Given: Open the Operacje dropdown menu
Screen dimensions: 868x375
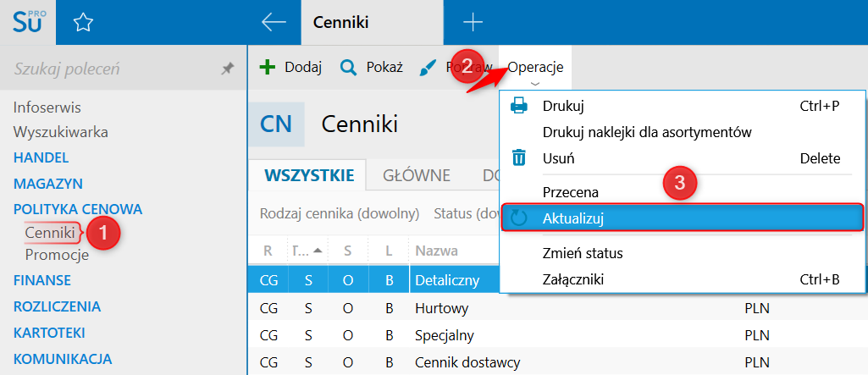Looking at the screenshot, I should point(535,68).
